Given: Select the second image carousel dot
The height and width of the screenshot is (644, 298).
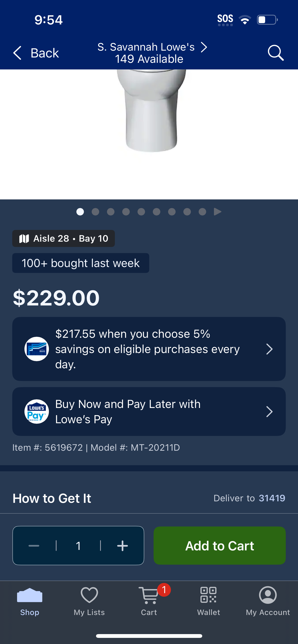Looking at the screenshot, I should click(95, 212).
